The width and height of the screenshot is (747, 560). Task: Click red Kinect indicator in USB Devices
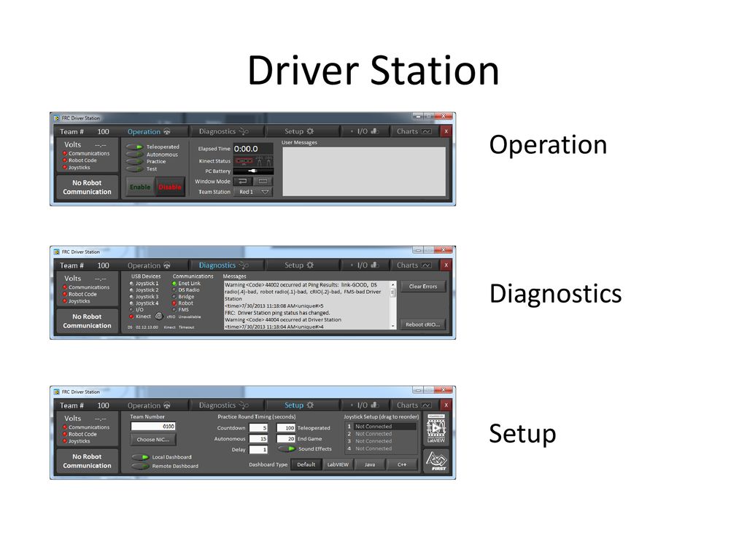click(131, 316)
